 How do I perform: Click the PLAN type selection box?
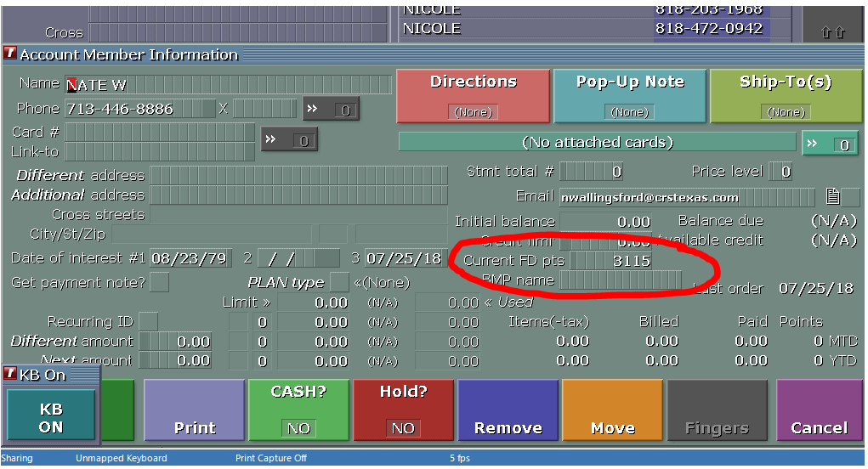click(x=339, y=283)
